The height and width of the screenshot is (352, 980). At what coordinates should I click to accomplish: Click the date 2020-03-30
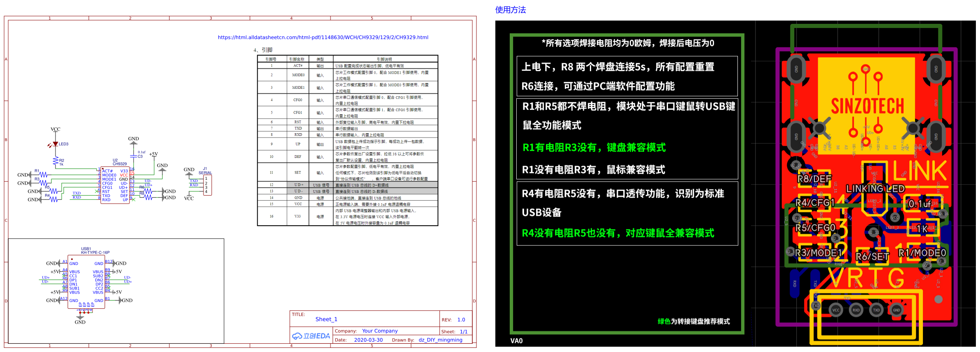click(368, 340)
